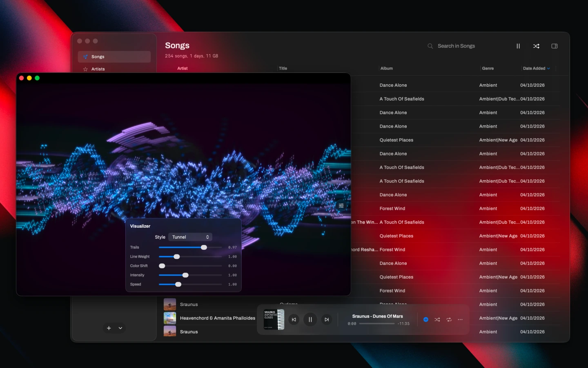Skip to the previous track
The height and width of the screenshot is (368, 588).
[294, 320]
